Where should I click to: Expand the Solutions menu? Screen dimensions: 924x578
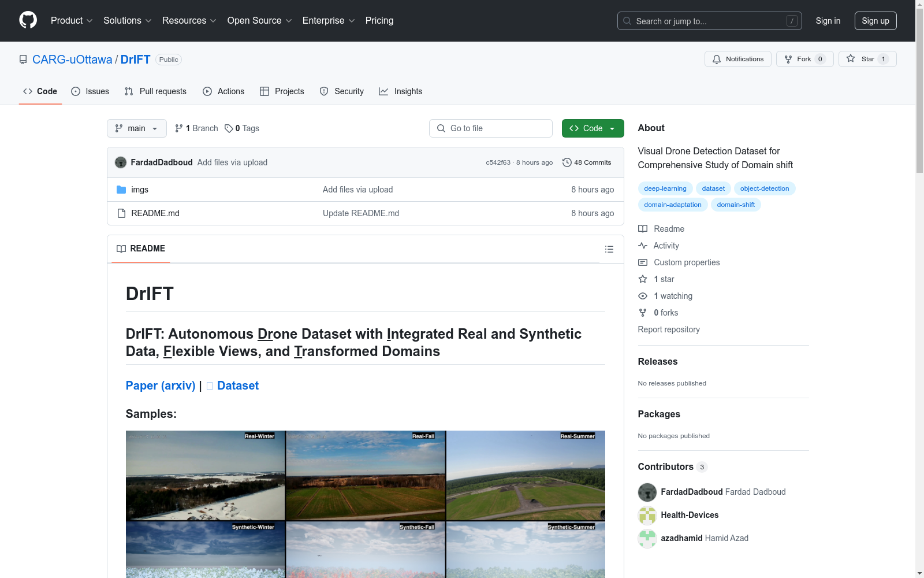(128, 20)
